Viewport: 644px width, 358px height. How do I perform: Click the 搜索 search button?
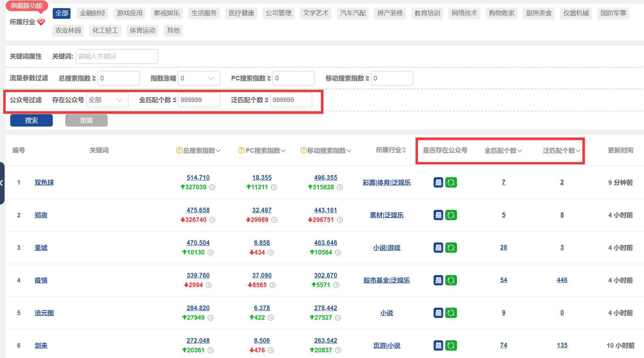tap(31, 120)
